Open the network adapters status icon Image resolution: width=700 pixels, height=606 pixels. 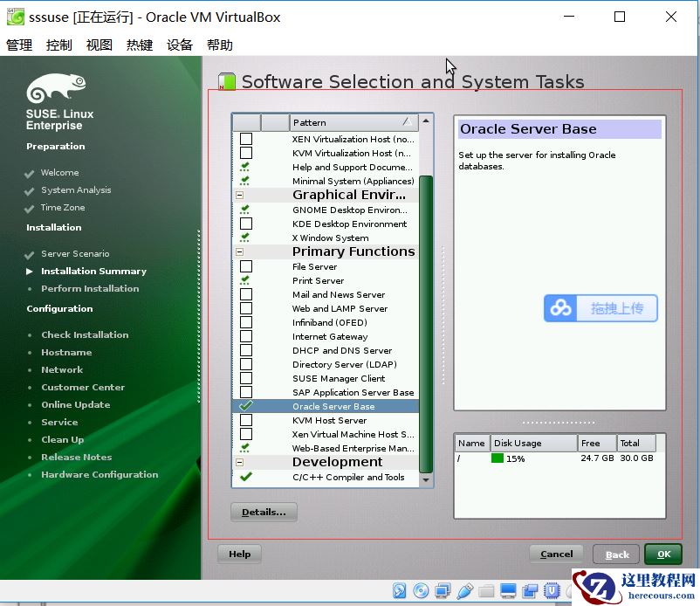pos(443,591)
